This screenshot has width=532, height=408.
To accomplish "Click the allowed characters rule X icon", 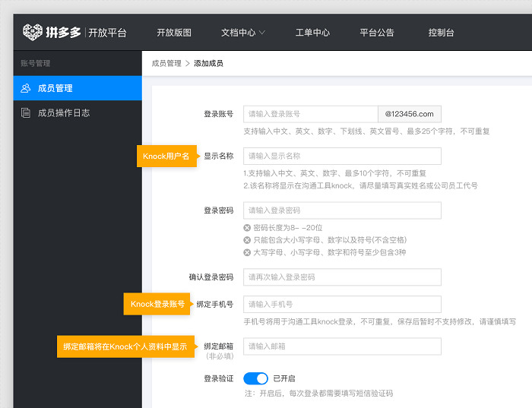I will [x=247, y=240].
